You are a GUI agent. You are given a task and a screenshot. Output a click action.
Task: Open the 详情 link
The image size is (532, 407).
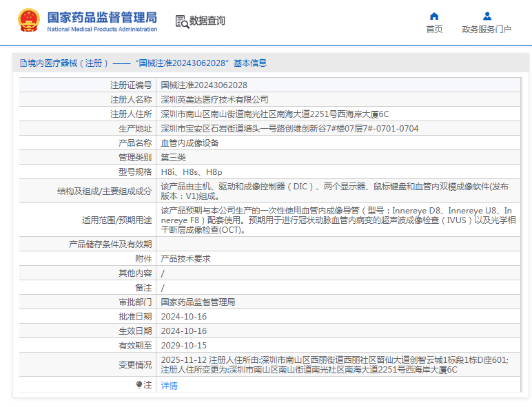(x=169, y=386)
